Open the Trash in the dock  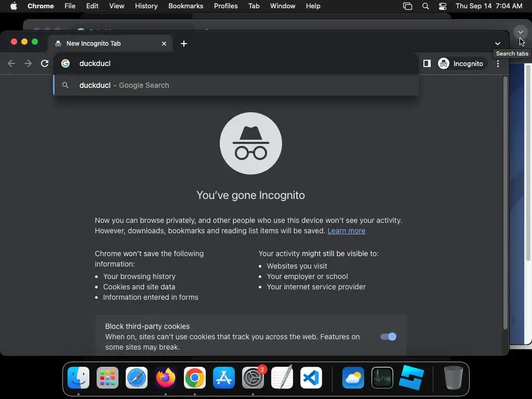click(x=453, y=378)
